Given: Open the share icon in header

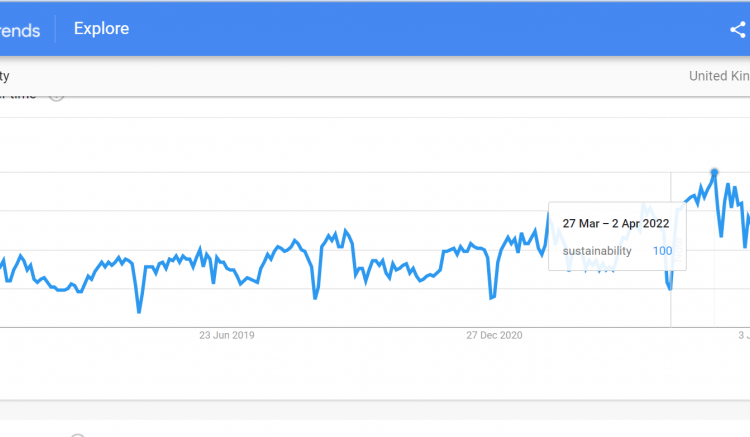Looking at the screenshot, I should 738,30.
